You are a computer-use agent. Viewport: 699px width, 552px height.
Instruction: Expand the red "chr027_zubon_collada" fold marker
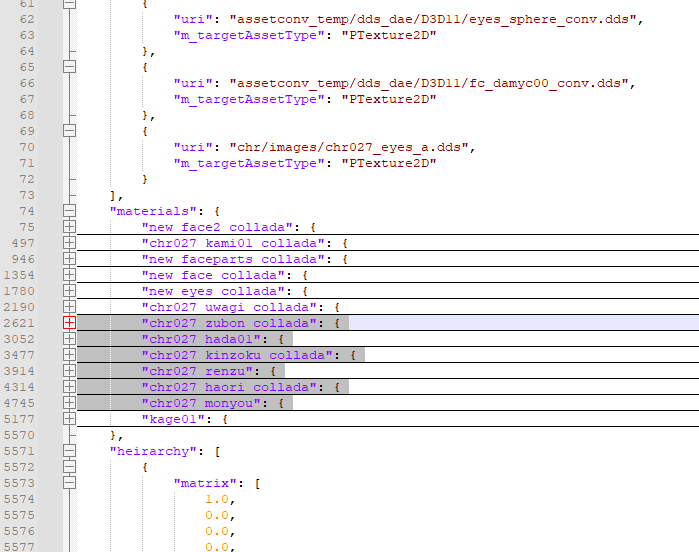coord(69,323)
